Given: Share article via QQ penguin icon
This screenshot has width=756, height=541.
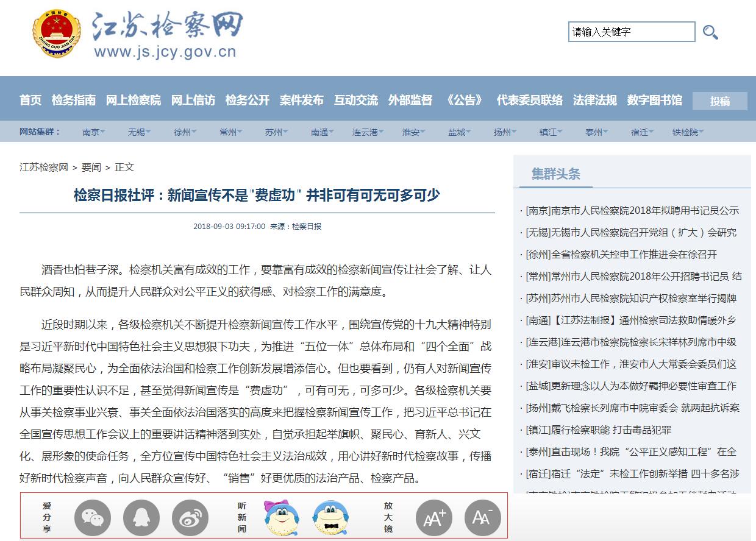Looking at the screenshot, I should (x=141, y=518).
